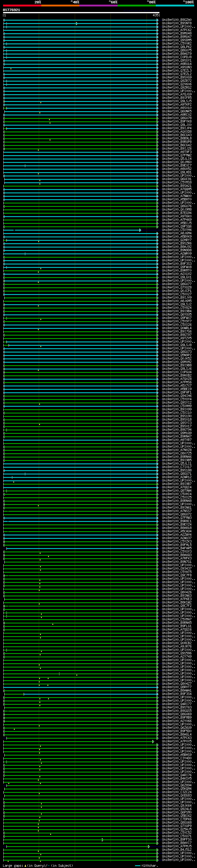Screen dimensions: 197x868
Task: Click mid-bar arrowhead on UniRef100_B9SNT8 row
Action: click(x=77, y=24)
